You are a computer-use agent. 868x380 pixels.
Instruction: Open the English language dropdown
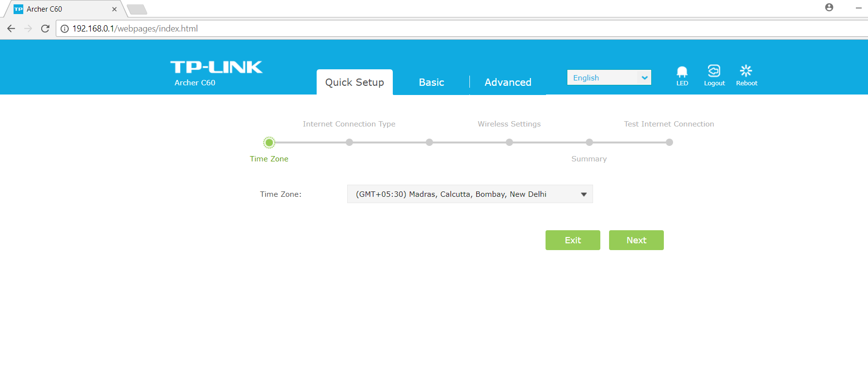[609, 78]
